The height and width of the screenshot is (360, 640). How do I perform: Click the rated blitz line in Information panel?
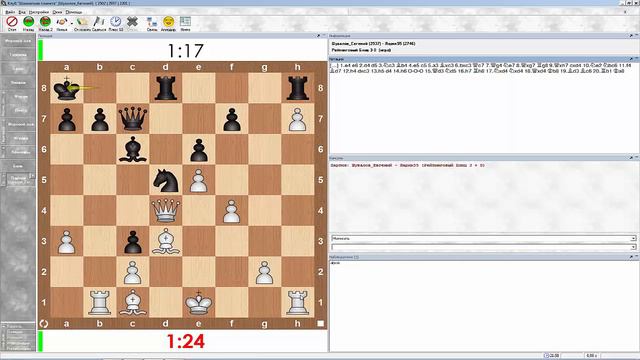click(361, 50)
